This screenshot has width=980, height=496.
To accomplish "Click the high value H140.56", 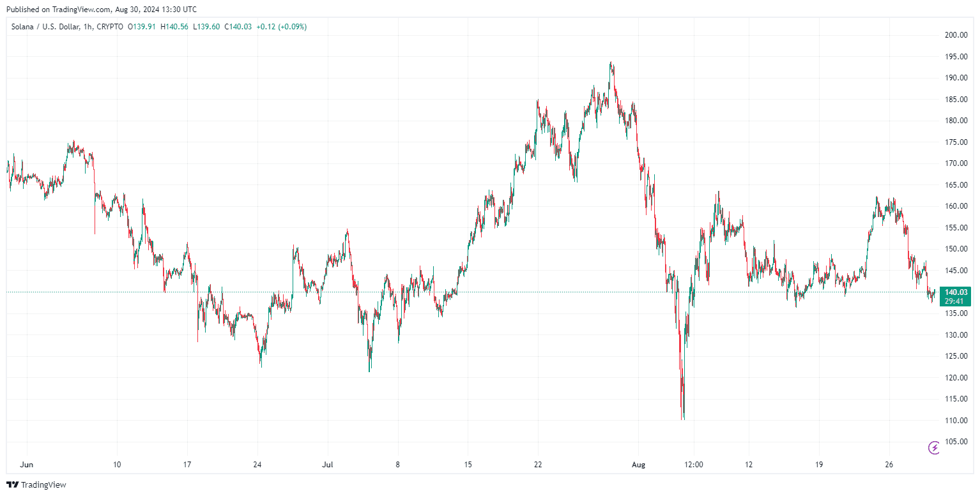I will tap(174, 27).
